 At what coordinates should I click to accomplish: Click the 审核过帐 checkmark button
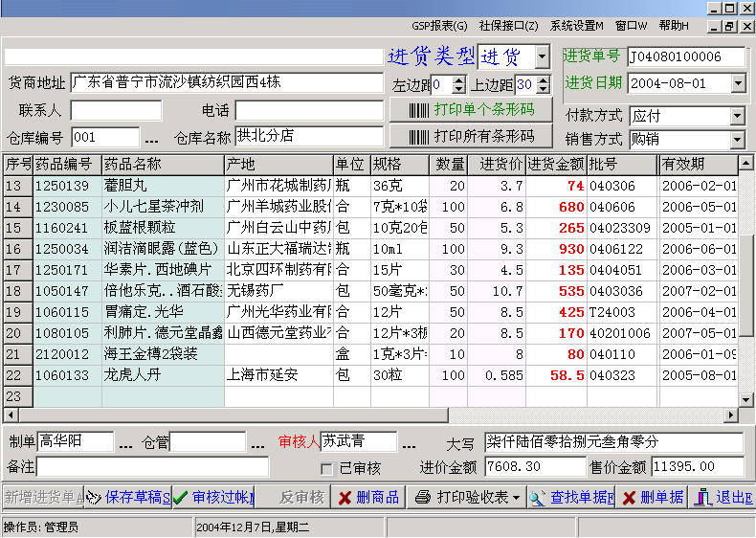(213, 498)
